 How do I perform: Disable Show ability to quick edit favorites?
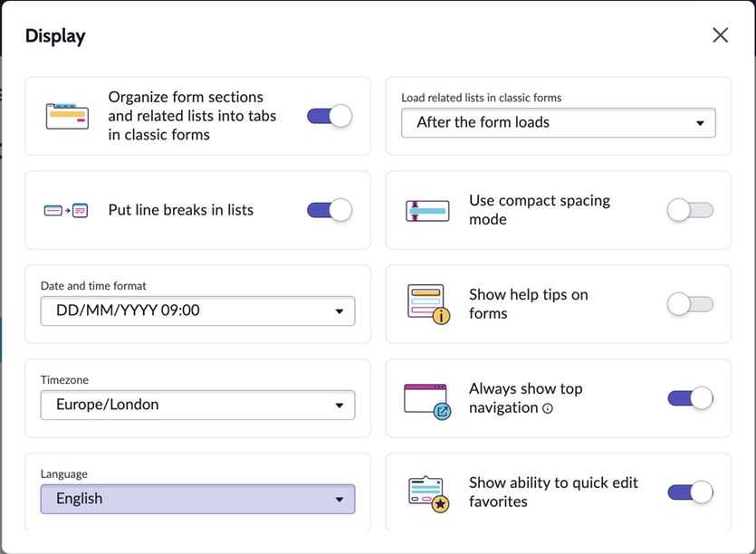click(691, 492)
